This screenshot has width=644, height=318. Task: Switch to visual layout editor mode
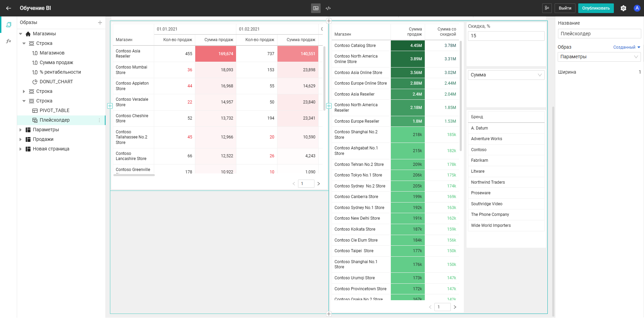[x=316, y=8]
